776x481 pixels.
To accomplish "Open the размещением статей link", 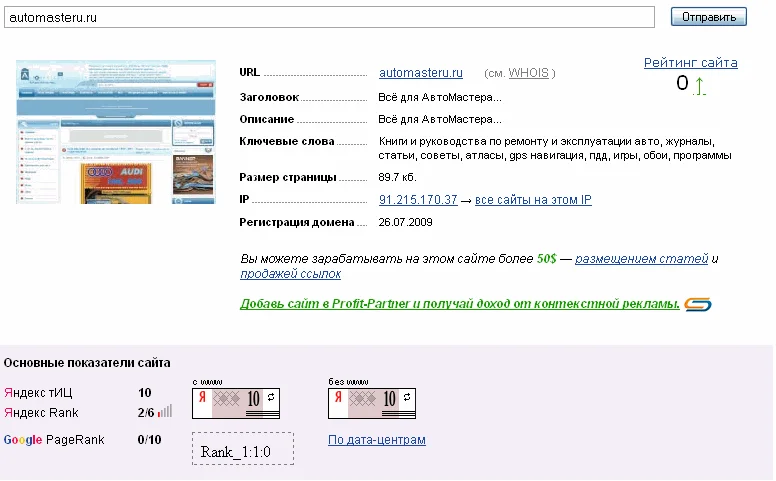I will tap(641, 259).
